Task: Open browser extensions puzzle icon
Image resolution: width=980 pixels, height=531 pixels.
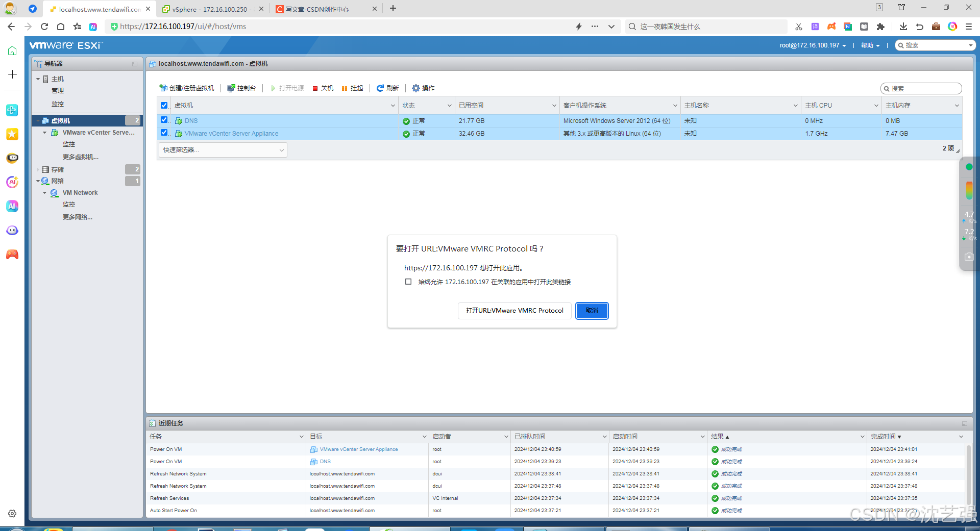Action: (x=880, y=27)
